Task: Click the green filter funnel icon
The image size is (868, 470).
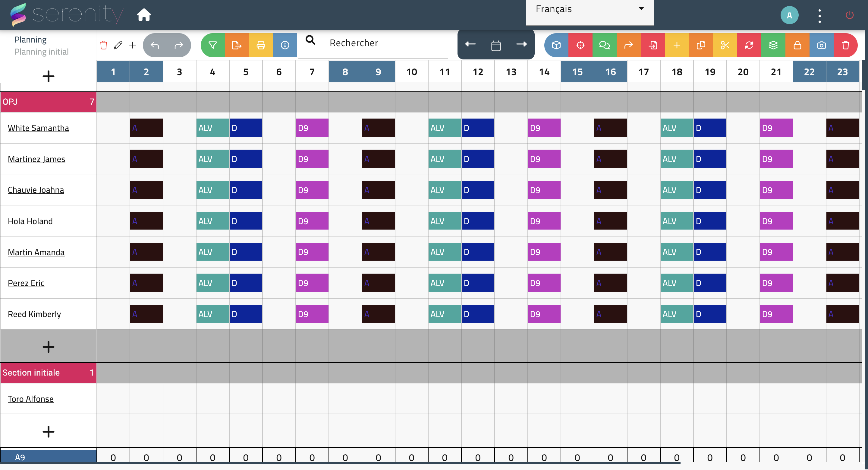Action: (212, 45)
